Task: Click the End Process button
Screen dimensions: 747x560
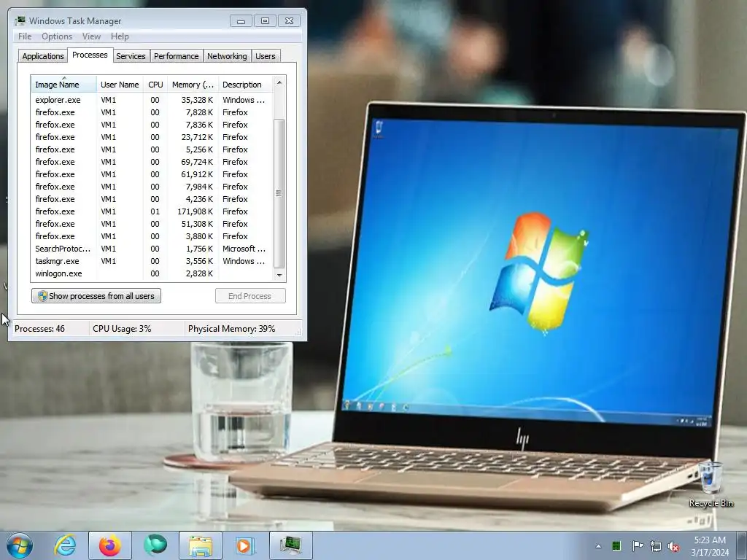Action: [250, 296]
